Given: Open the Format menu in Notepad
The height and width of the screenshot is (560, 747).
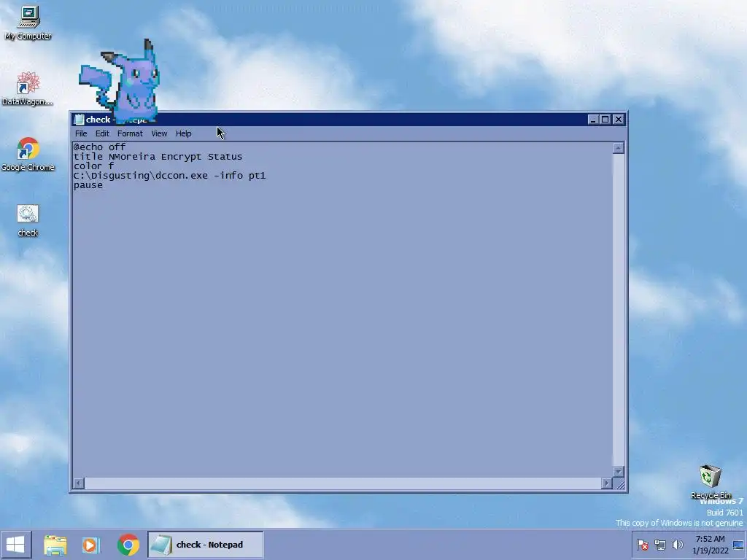Looking at the screenshot, I should pyautogui.click(x=130, y=134).
